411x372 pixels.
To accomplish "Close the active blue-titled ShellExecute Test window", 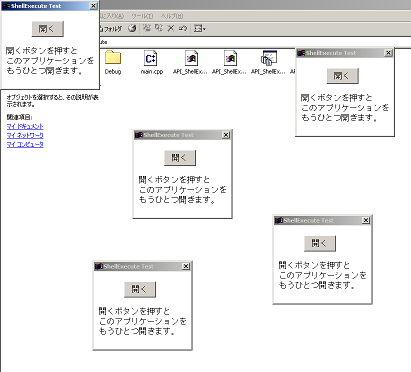I will 94,6.
